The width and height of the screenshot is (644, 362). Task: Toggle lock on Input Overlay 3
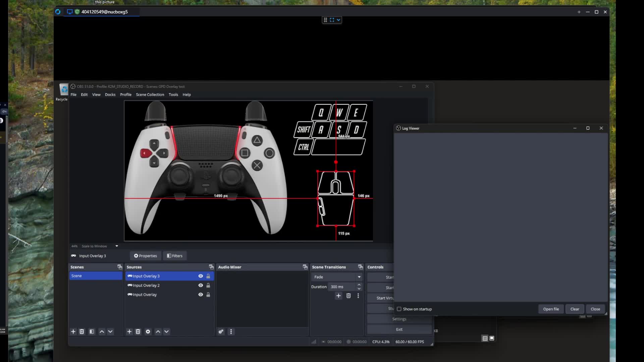coord(208,276)
